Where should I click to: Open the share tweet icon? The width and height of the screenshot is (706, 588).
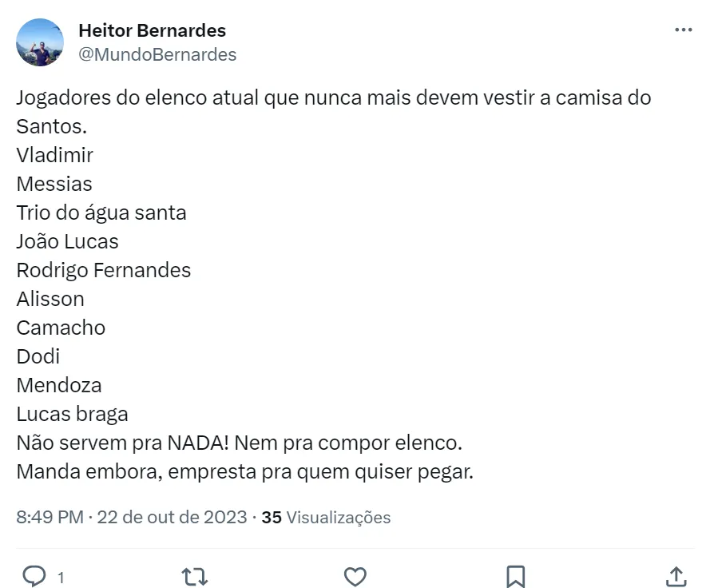click(x=676, y=575)
